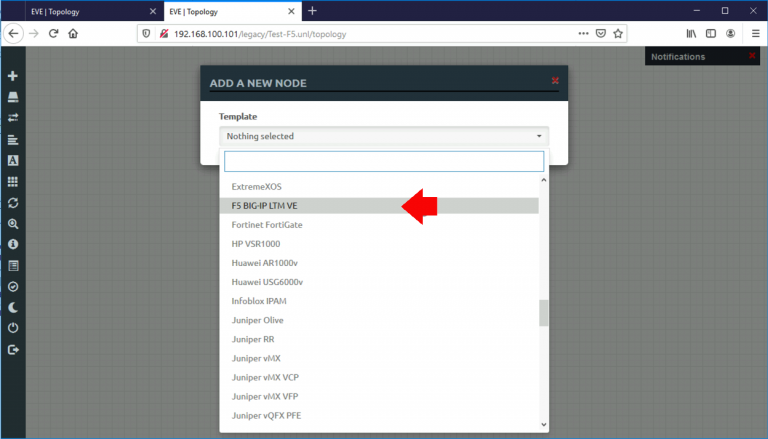Click the insecure connection lock icon
This screenshot has height=439, width=768.
pos(164,34)
